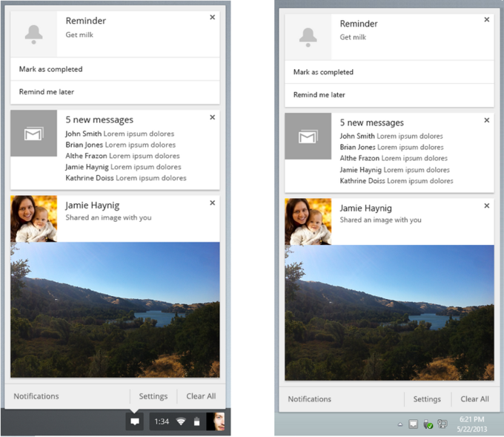Dismiss the Reminder notification in the right panel
Image resolution: width=504 pixels, height=437 pixels.
[487, 19]
